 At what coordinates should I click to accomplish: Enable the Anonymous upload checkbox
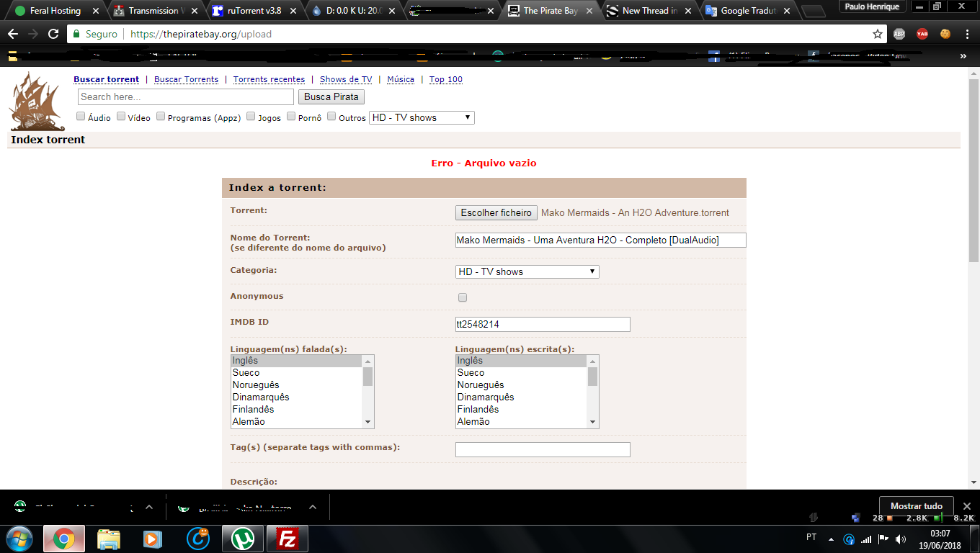coord(463,297)
